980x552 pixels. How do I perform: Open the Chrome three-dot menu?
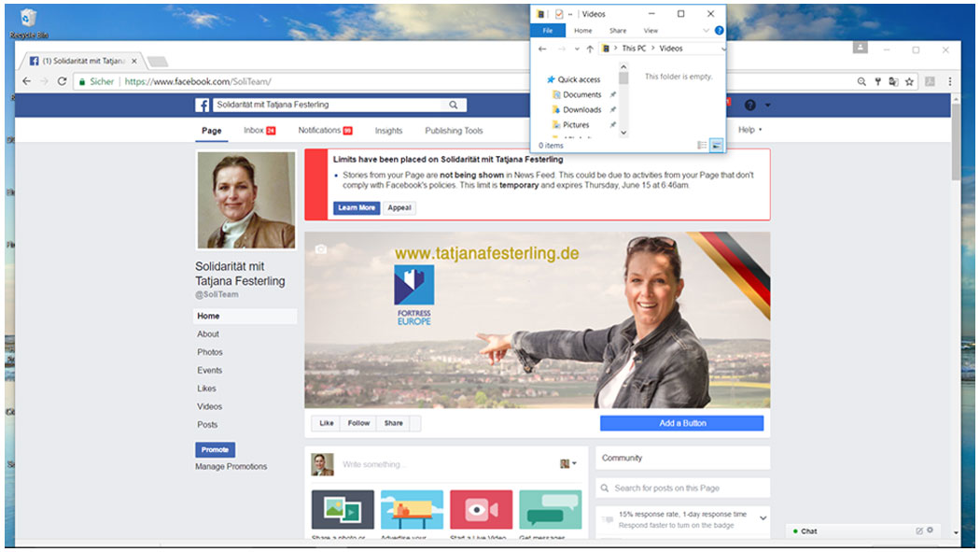click(x=950, y=81)
